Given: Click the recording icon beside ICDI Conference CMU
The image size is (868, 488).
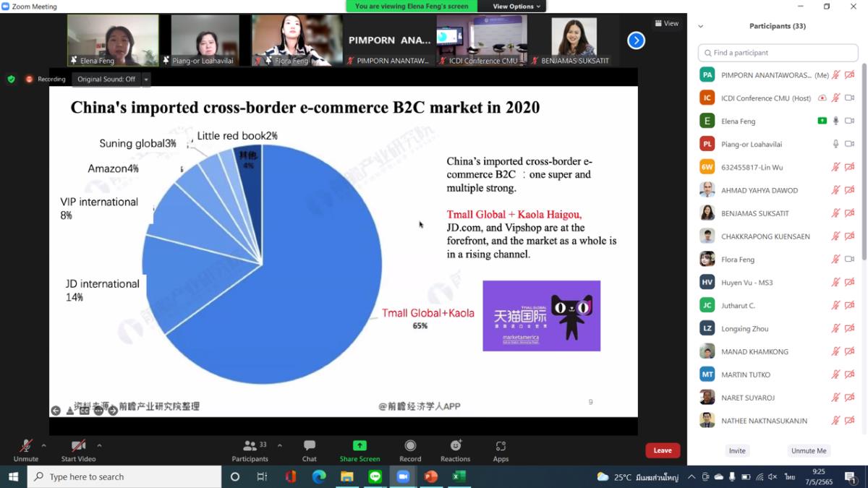Looking at the screenshot, I should point(822,98).
